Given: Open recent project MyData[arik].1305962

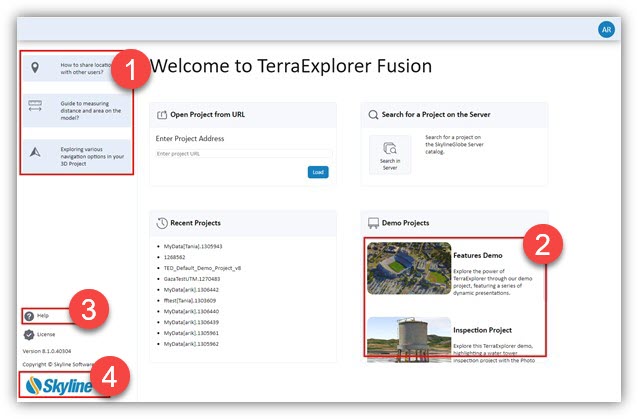Looking at the screenshot, I should 193,344.
